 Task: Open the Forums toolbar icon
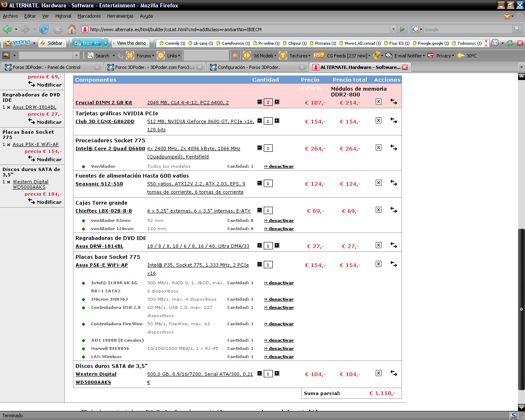coord(130,55)
